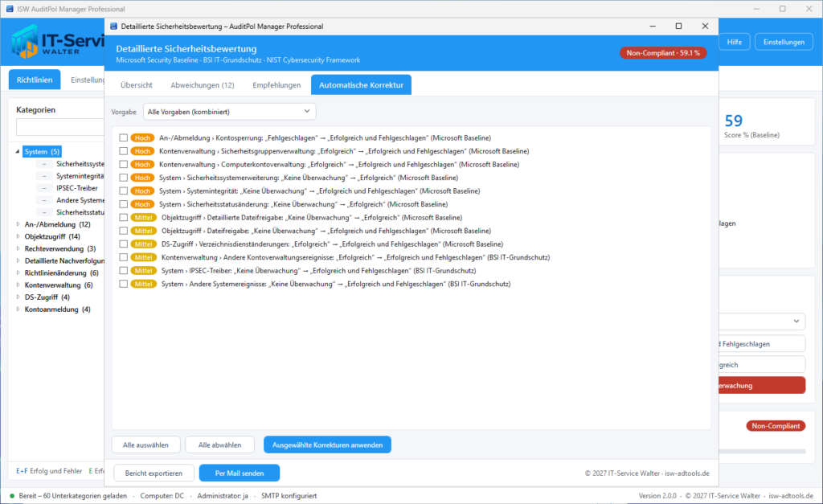Open the Vorgabe dropdown

pyautogui.click(x=229, y=112)
